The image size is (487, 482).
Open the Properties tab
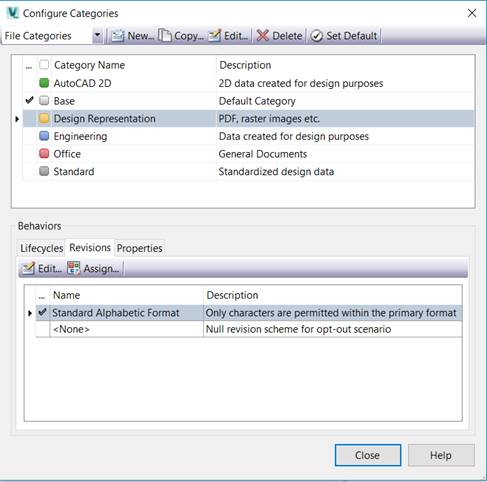coord(139,248)
